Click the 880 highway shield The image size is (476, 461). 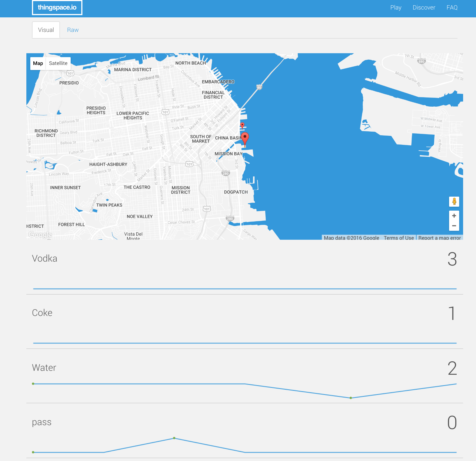421,61
